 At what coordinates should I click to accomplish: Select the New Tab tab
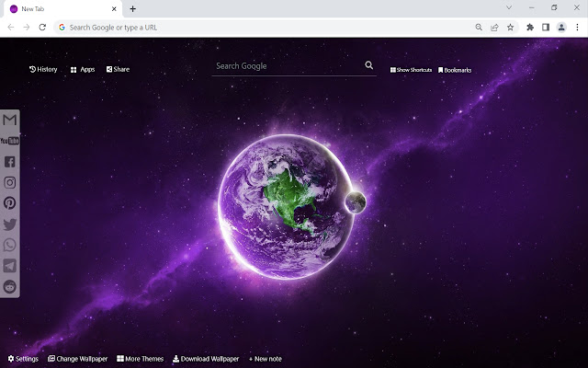tap(62, 8)
